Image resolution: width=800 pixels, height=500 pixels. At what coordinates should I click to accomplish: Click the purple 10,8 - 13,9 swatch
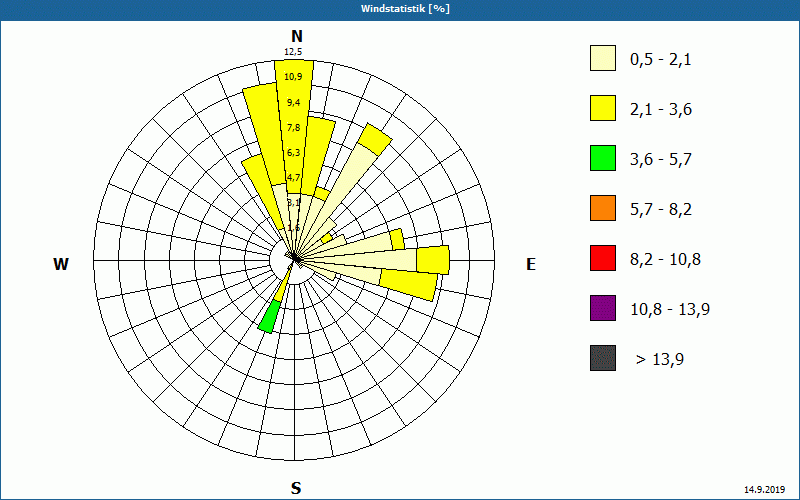pyautogui.click(x=603, y=308)
